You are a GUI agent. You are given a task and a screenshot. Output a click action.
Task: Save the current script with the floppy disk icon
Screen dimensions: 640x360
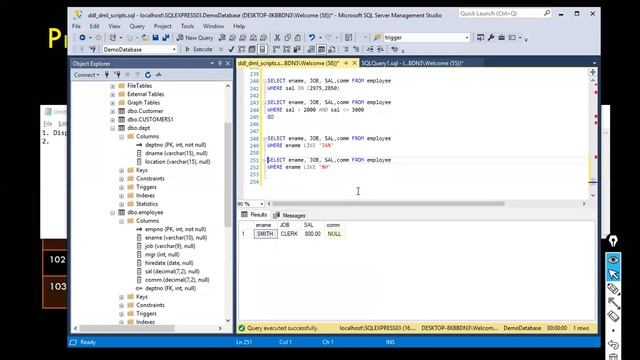(155, 38)
